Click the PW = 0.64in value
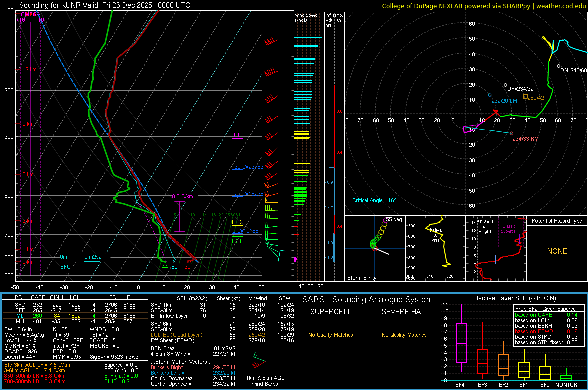The height and width of the screenshot is (390, 588). (x=18, y=329)
